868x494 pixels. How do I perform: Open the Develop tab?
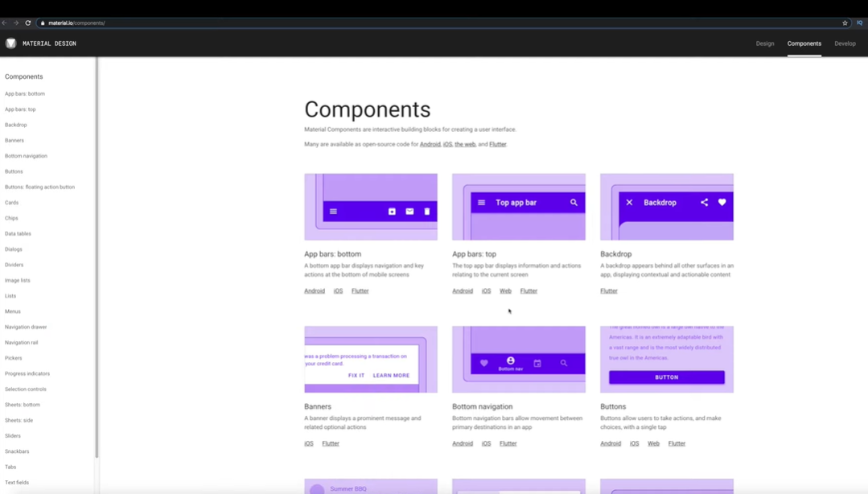(x=845, y=43)
